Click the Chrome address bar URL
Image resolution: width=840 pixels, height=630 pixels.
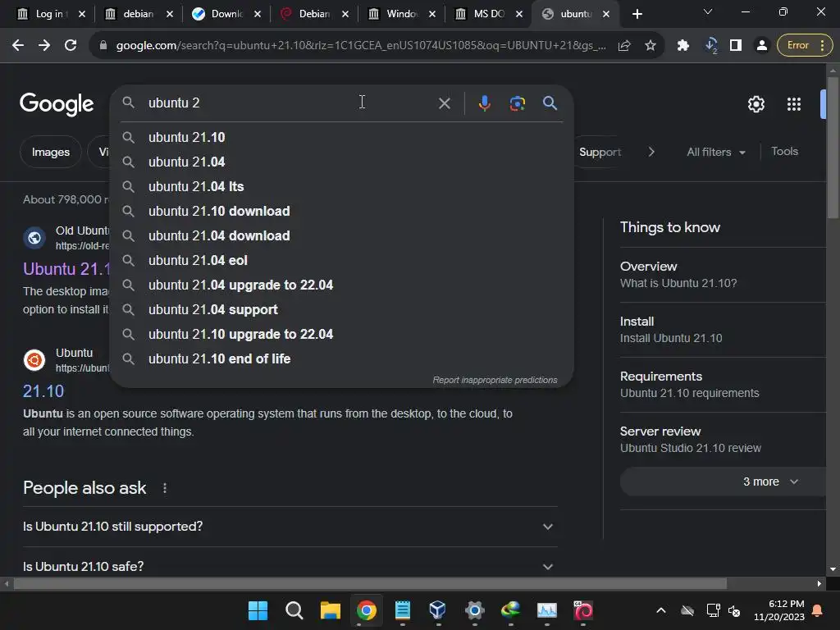361,46
